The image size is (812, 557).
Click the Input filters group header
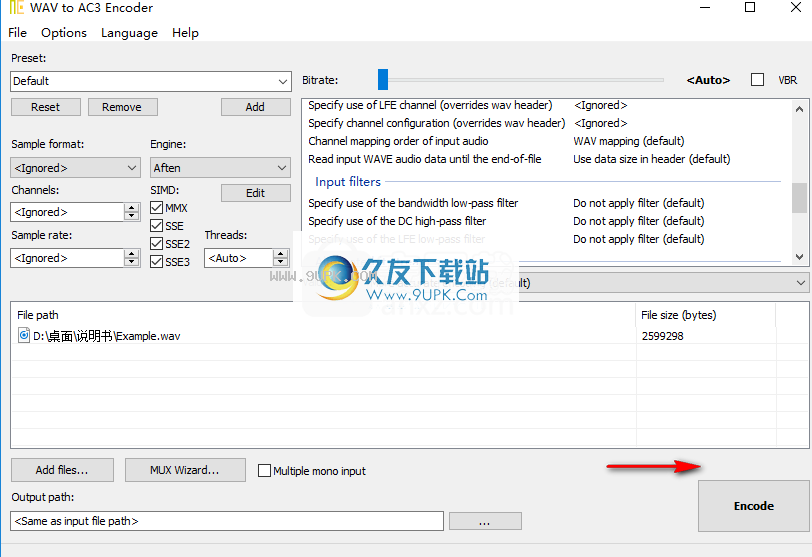click(x=348, y=182)
